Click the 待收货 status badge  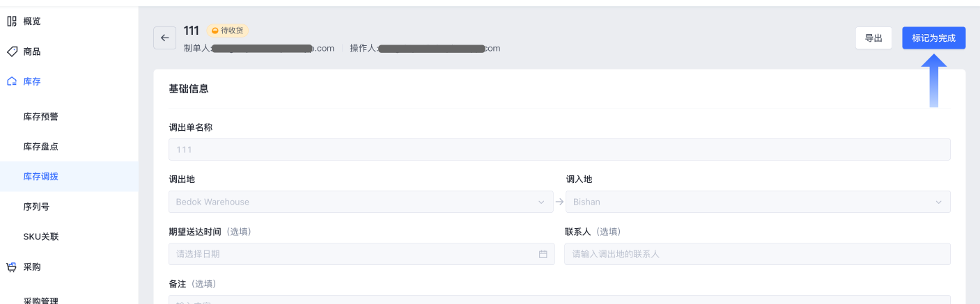coord(228,31)
